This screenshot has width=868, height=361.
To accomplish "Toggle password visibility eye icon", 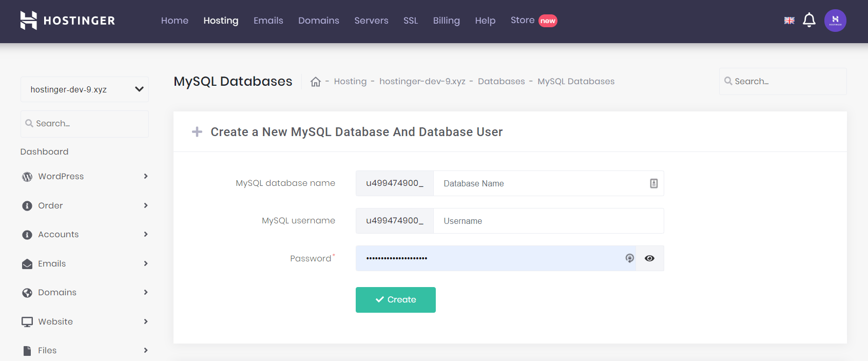I will click(649, 258).
